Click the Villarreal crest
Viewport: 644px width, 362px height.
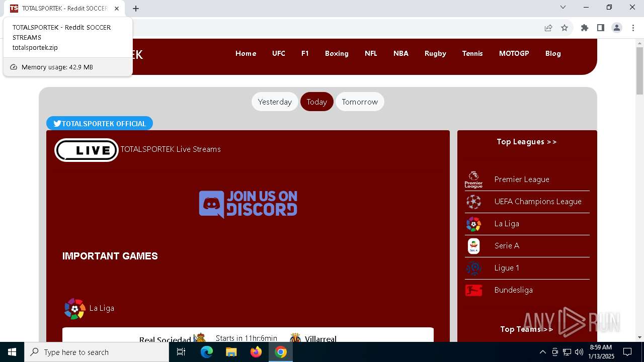[x=295, y=338]
